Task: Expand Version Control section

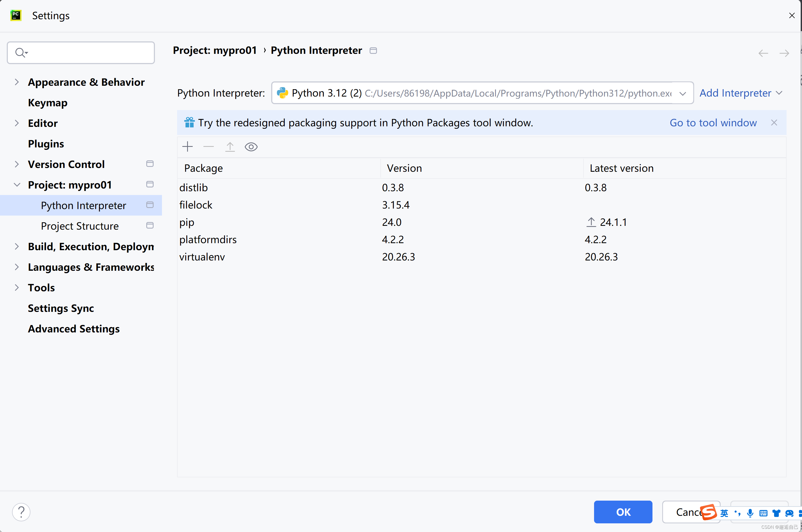Action: pyautogui.click(x=16, y=164)
